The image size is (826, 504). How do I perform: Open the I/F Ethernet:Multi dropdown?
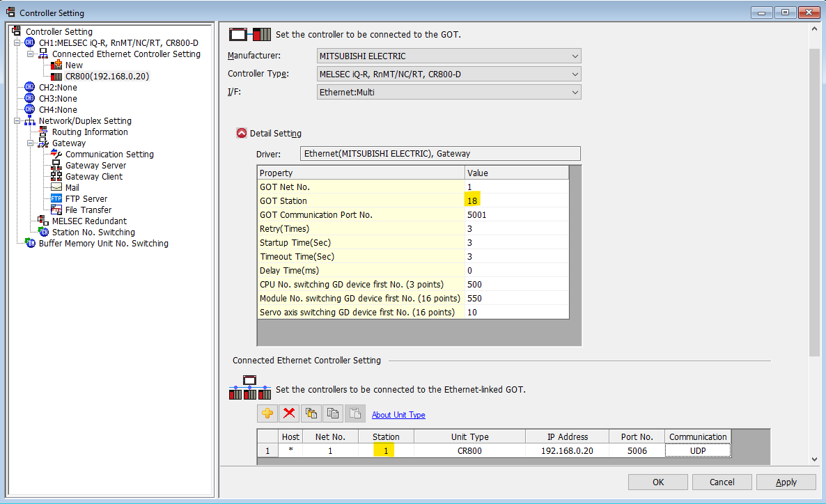(575, 92)
